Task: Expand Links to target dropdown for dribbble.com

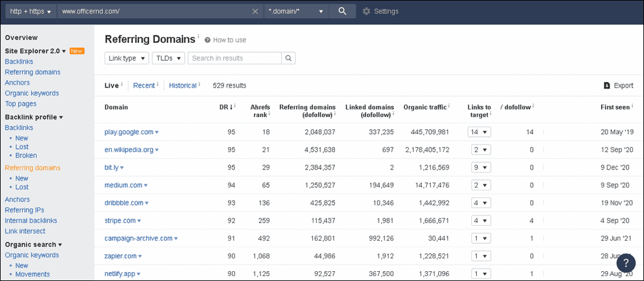Action: pos(481,203)
